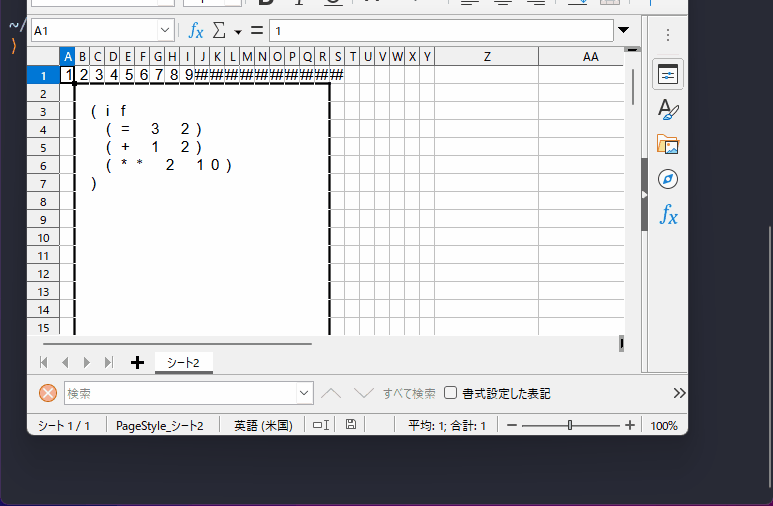Select row 15 header
773x506 pixels.
click(x=43, y=328)
